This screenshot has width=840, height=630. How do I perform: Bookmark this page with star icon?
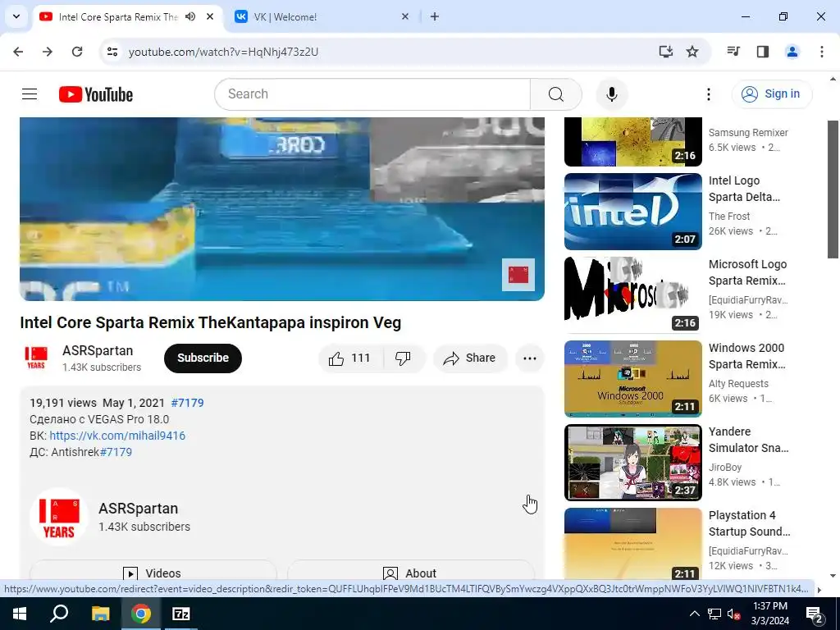coord(692,52)
